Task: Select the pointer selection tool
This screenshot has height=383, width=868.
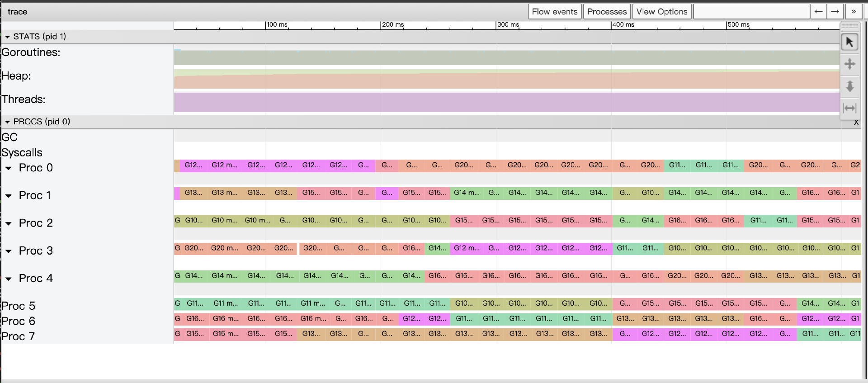Action: pos(849,42)
